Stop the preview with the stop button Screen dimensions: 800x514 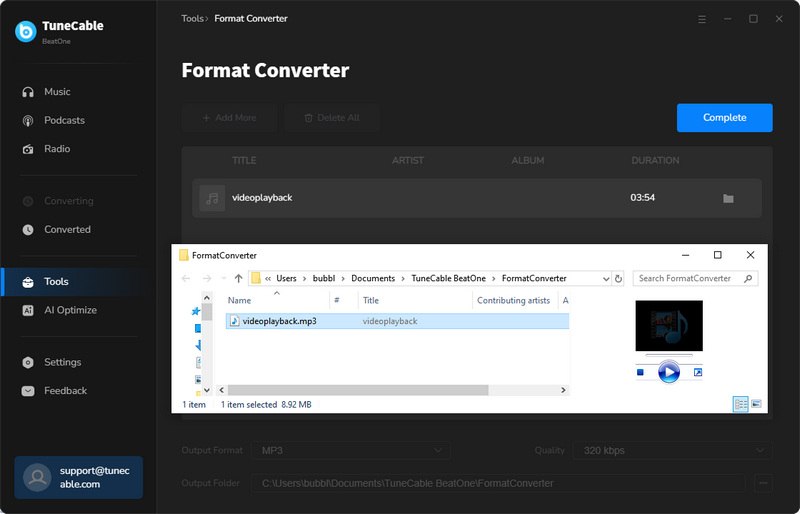click(640, 373)
